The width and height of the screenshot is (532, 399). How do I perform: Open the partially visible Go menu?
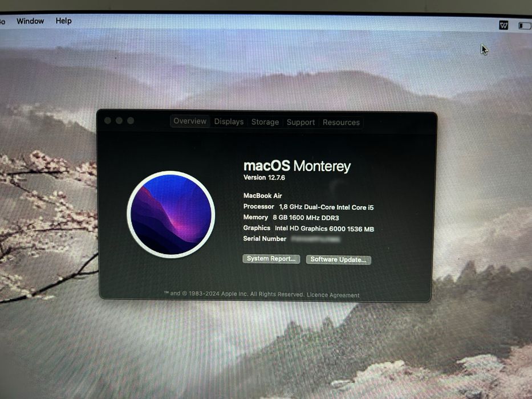pyautogui.click(x=2, y=22)
